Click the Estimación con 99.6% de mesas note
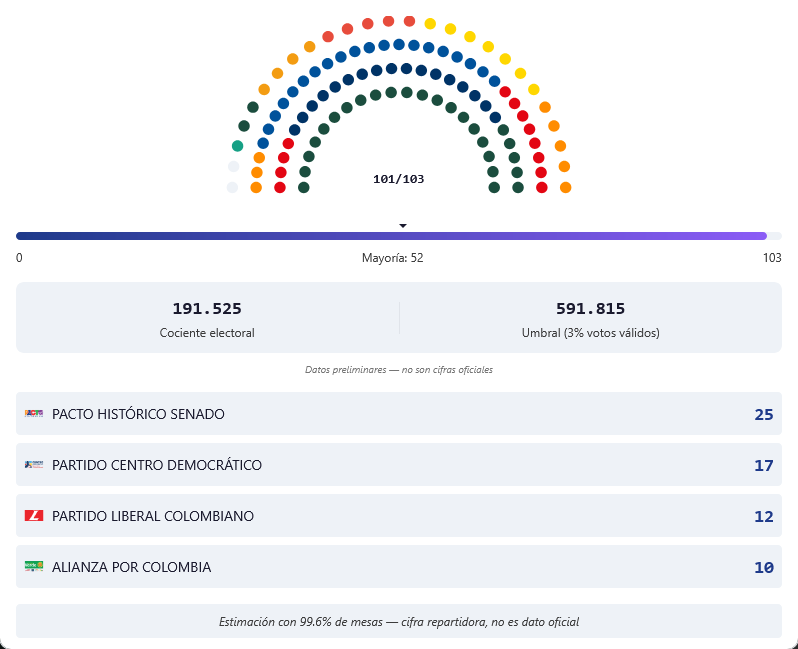This screenshot has width=798, height=649. (399, 622)
